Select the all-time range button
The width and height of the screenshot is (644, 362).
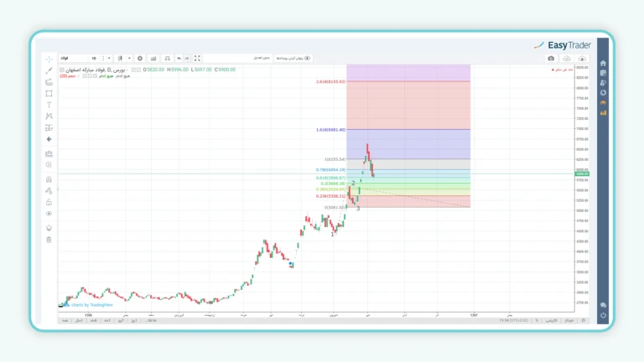point(65,321)
